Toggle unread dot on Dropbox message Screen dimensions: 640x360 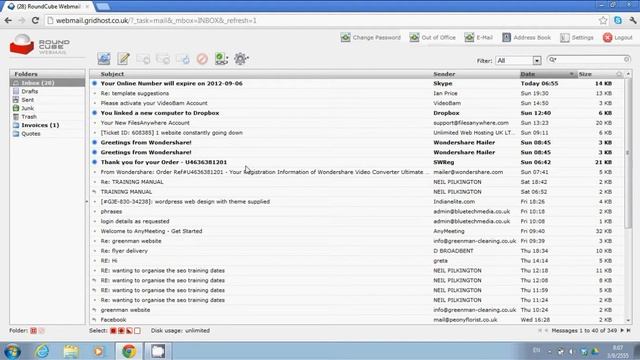(95, 113)
